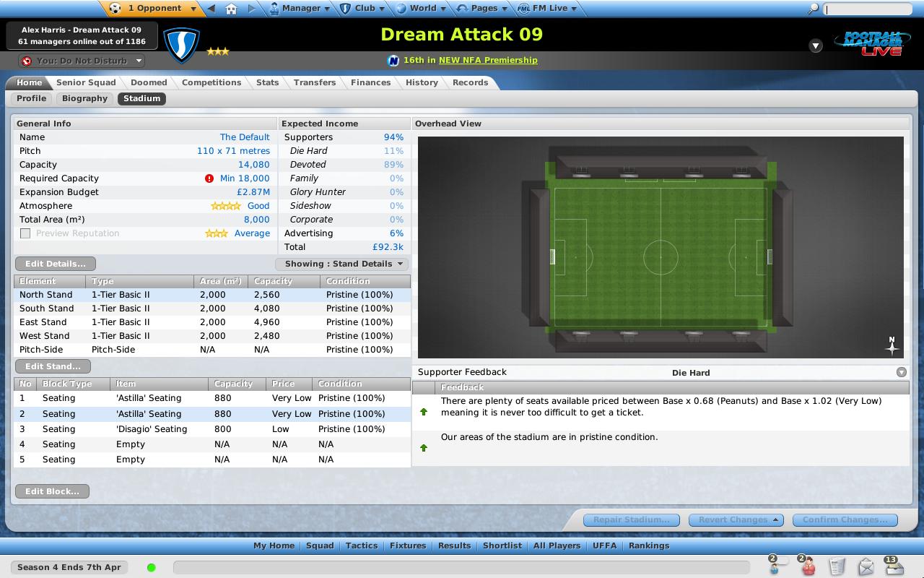
Task: Open the FM Live menu
Action: [547, 9]
